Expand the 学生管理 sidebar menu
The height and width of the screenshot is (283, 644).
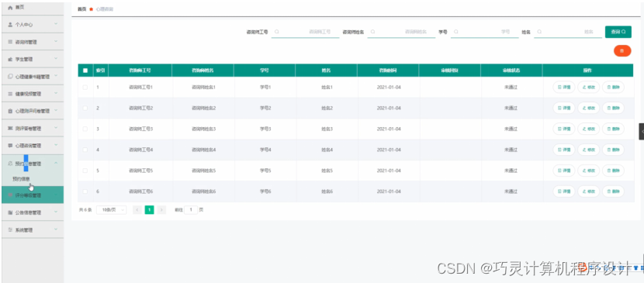pyautogui.click(x=33, y=59)
